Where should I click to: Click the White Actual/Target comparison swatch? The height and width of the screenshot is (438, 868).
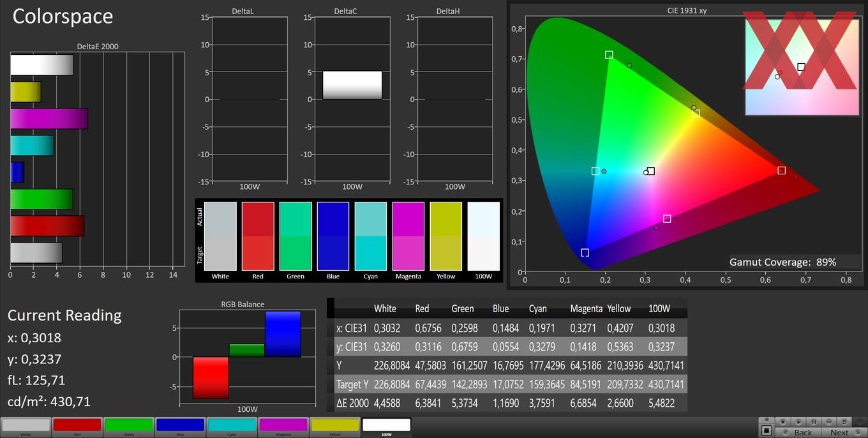(220, 236)
